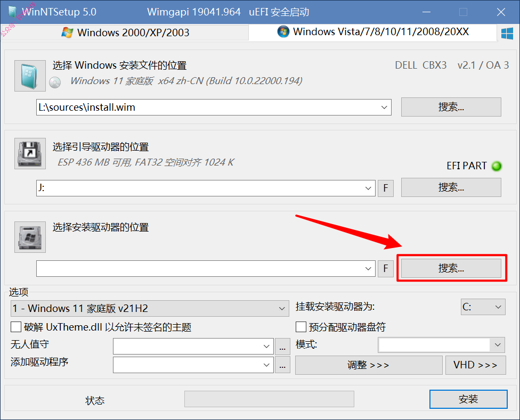Click the Windows 11 家庭版 x64 build info text
This screenshot has width=520, height=420.
tap(186, 81)
